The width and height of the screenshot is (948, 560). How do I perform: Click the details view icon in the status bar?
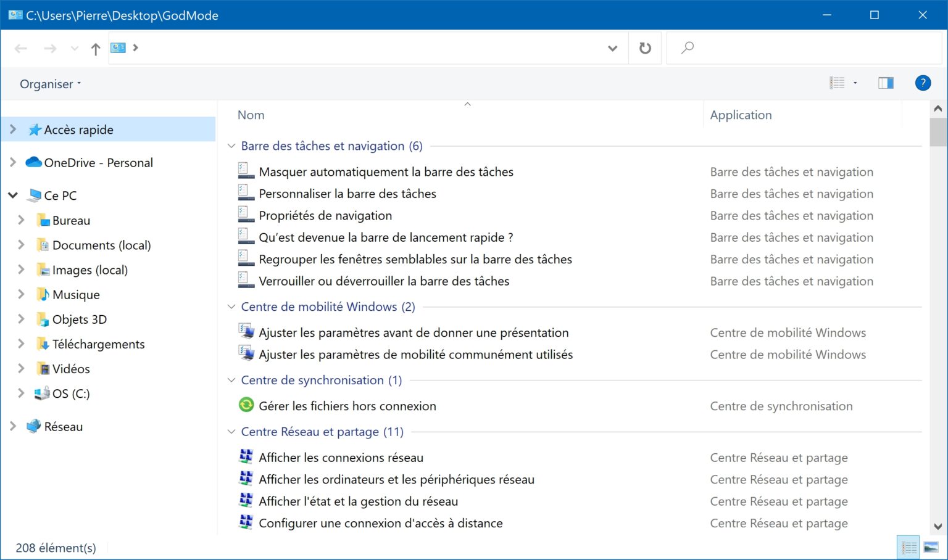click(x=908, y=546)
